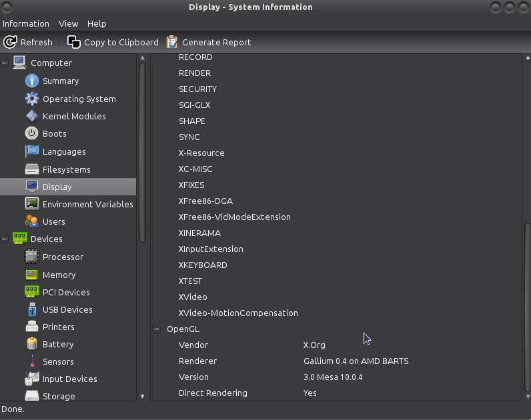
Task: Click the Copy to Clipboard icon
Action: point(73,42)
